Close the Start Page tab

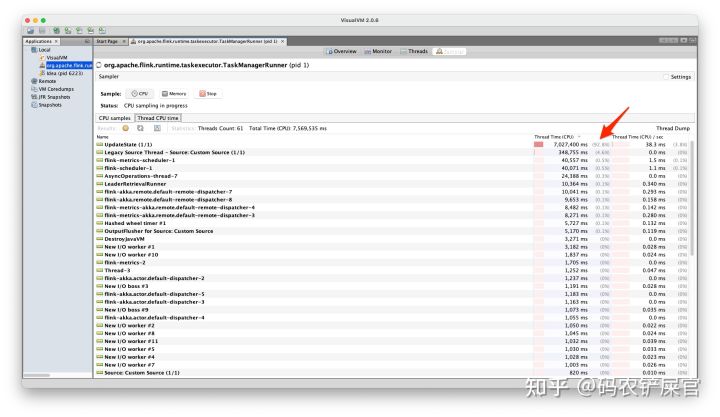point(124,41)
